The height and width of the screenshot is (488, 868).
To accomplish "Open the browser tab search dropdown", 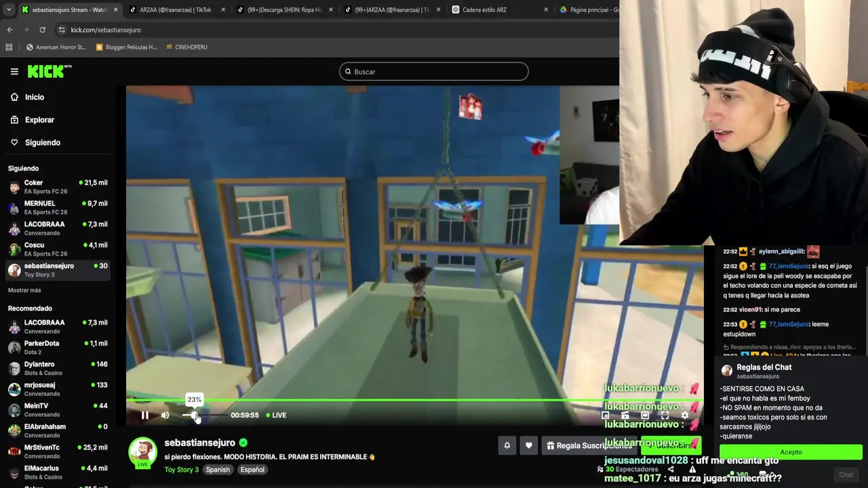I will tap(8, 9).
